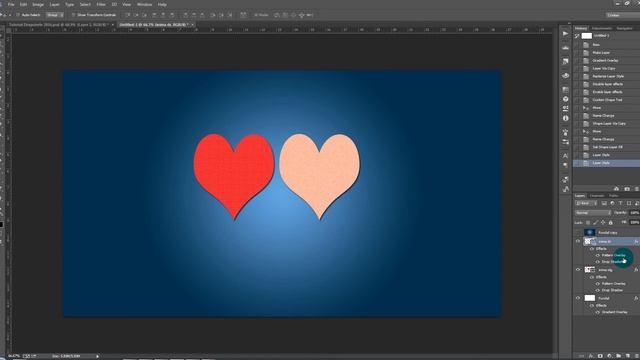
Task: Open the Filter menu
Action: point(101,4)
